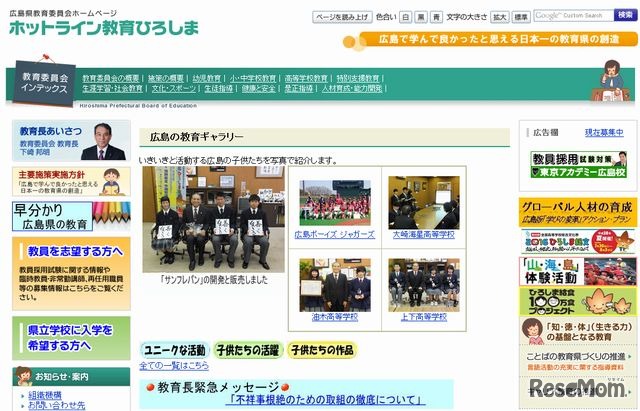
Task: Switch color scheme to 白
Action: click(x=405, y=17)
